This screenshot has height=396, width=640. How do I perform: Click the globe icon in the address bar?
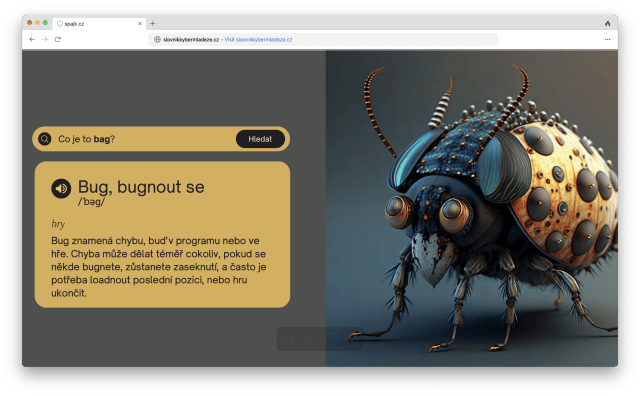(157, 40)
